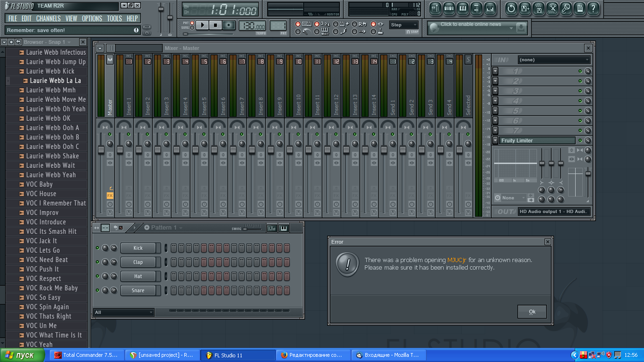Open the Step snap dropdown

tap(404, 25)
